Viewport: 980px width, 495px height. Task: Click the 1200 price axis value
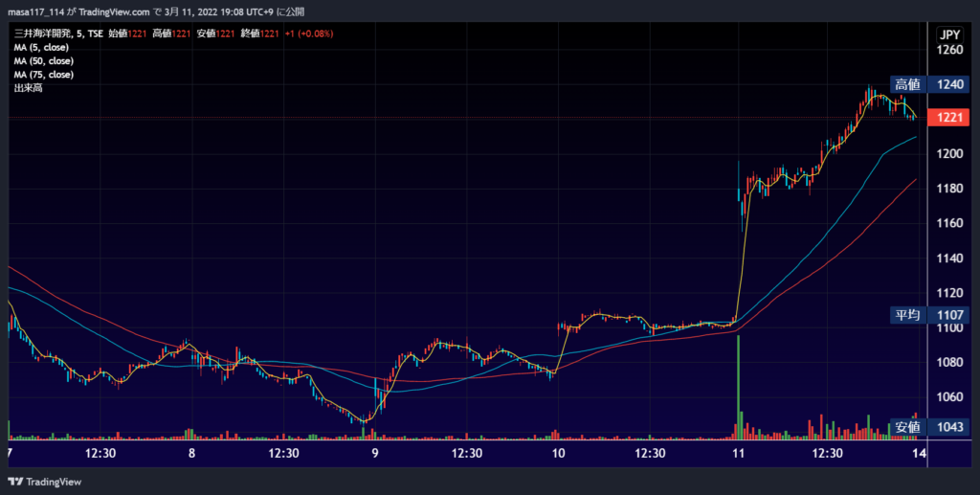(x=949, y=154)
